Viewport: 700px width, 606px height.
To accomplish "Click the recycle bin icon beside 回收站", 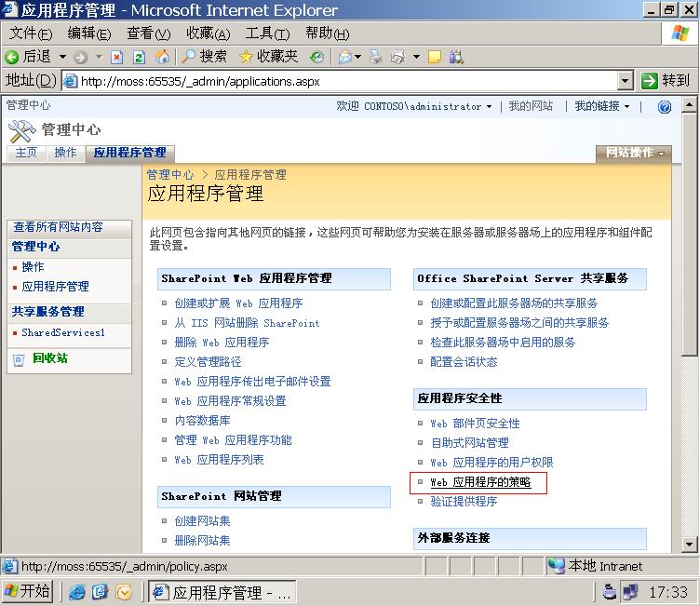I will point(19,359).
